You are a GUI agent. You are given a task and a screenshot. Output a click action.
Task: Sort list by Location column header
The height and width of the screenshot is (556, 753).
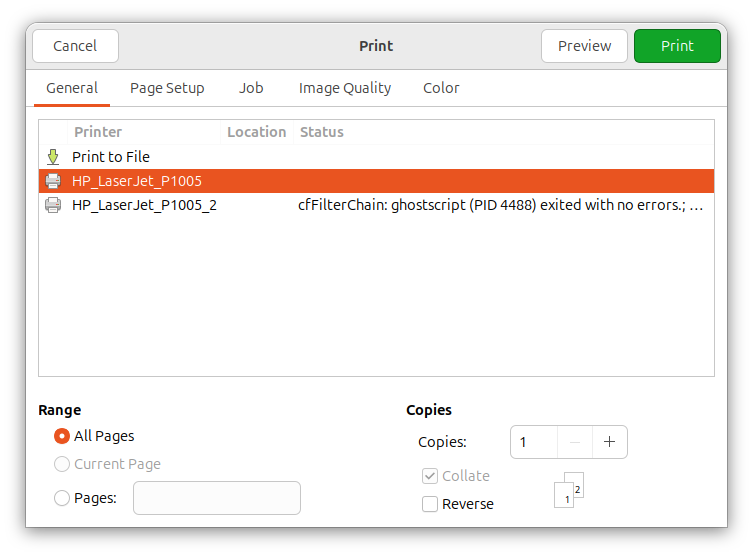pos(256,132)
